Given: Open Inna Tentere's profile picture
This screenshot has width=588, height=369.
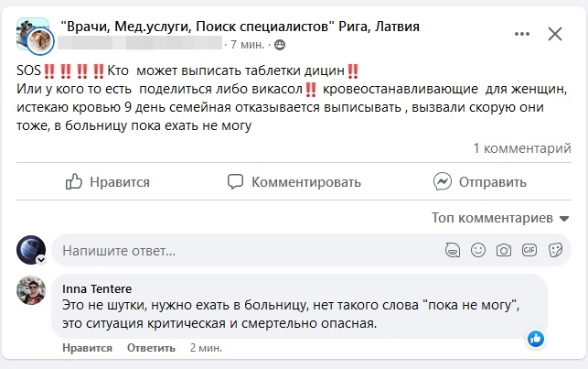Looking at the screenshot, I should pyautogui.click(x=31, y=292).
